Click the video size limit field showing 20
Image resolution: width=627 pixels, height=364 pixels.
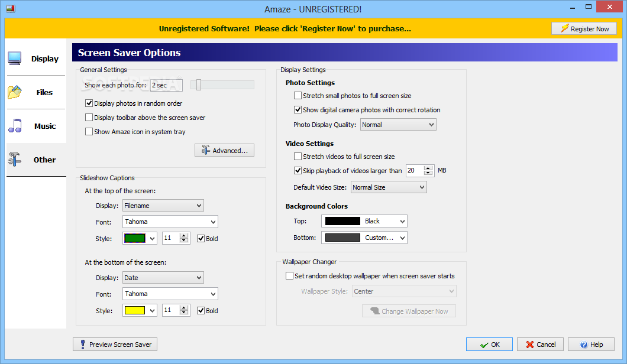(415, 171)
